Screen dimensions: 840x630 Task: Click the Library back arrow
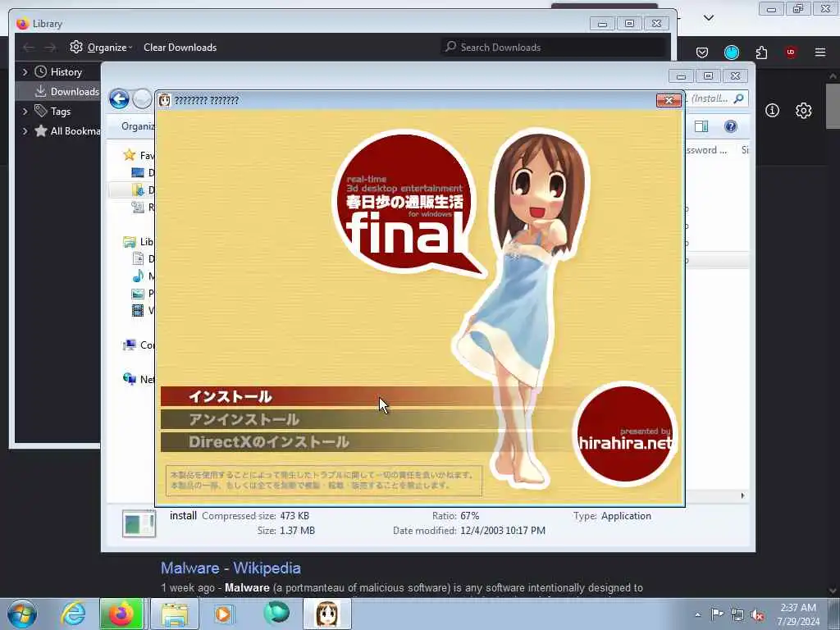click(29, 47)
